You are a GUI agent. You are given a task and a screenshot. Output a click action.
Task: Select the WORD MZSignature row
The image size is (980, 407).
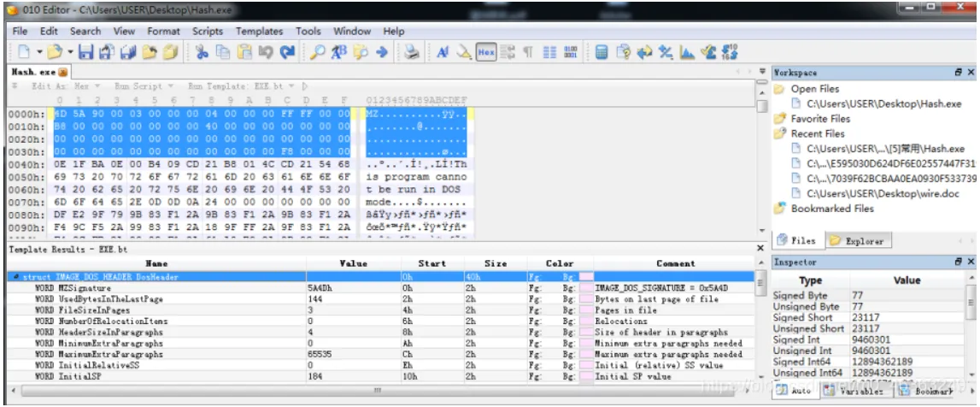(x=381, y=288)
